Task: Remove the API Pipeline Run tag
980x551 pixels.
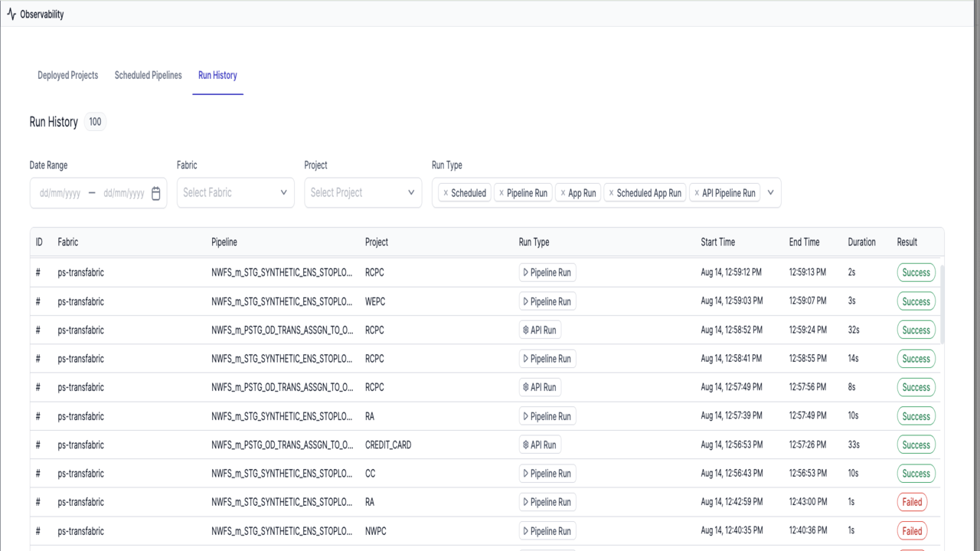Action: click(x=697, y=194)
